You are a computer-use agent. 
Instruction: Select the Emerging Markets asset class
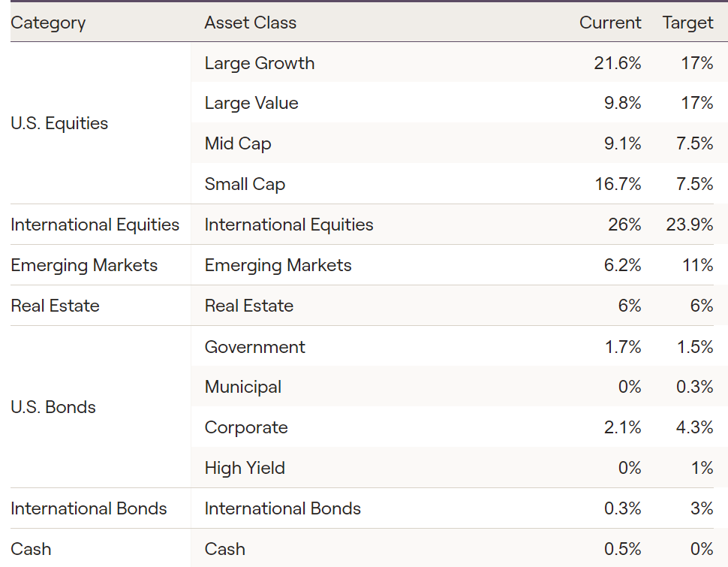tap(278, 265)
